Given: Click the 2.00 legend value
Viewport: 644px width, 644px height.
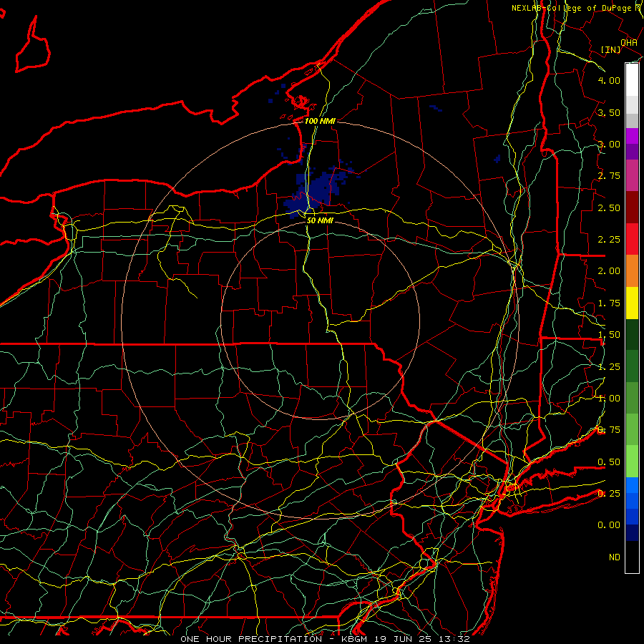Looking at the screenshot, I should point(609,271).
